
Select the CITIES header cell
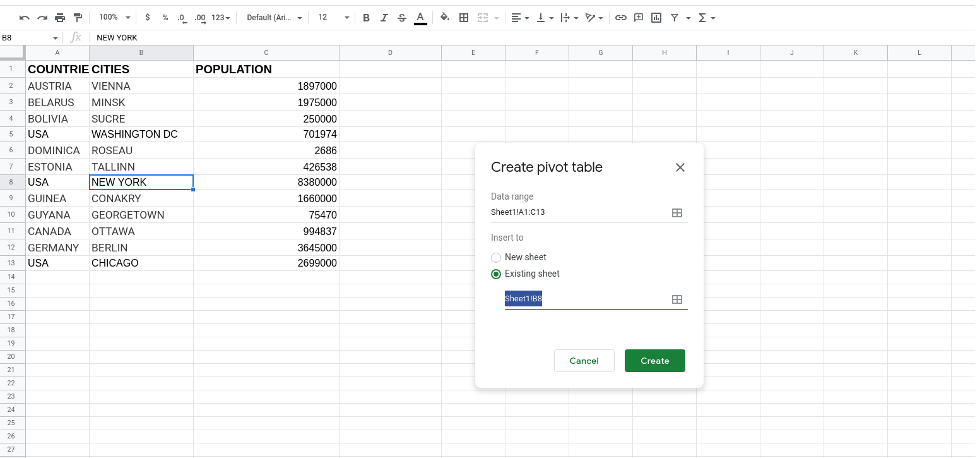point(141,69)
